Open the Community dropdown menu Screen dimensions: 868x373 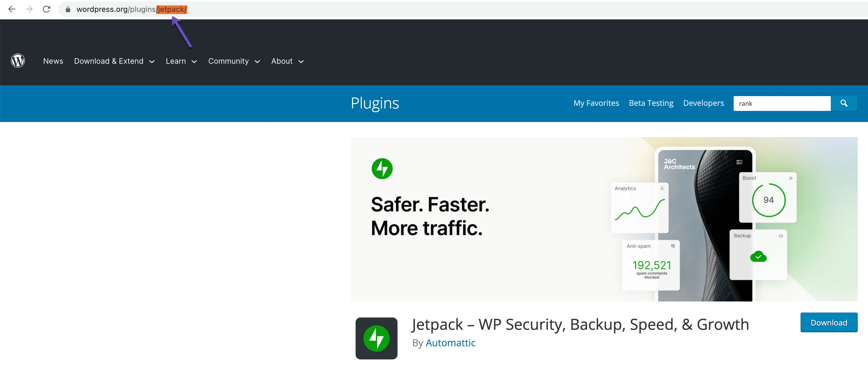234,61
